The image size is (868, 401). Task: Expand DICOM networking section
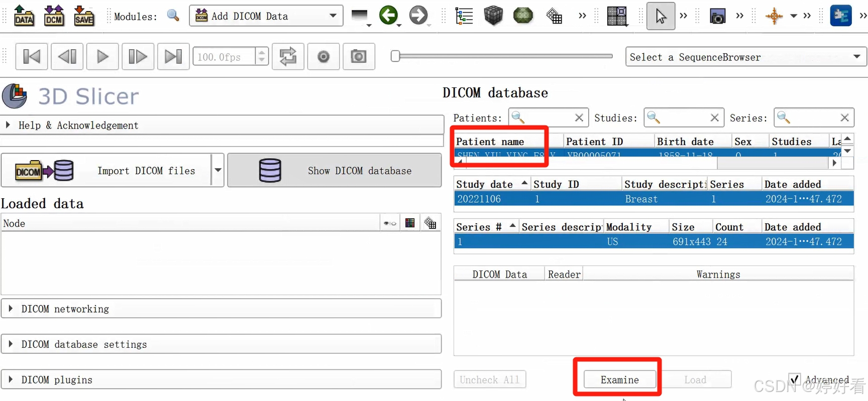coord(221,309)
